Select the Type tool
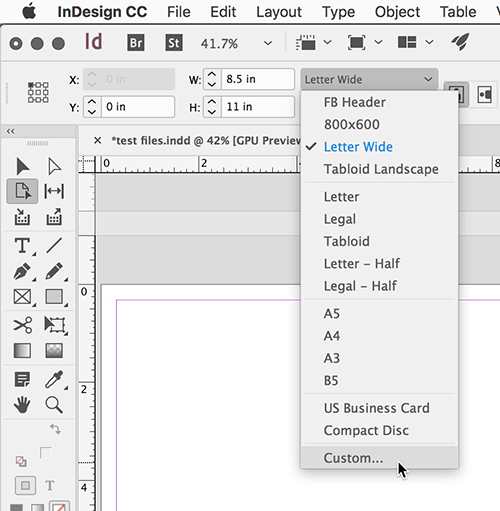 click(x=22, y=245)
